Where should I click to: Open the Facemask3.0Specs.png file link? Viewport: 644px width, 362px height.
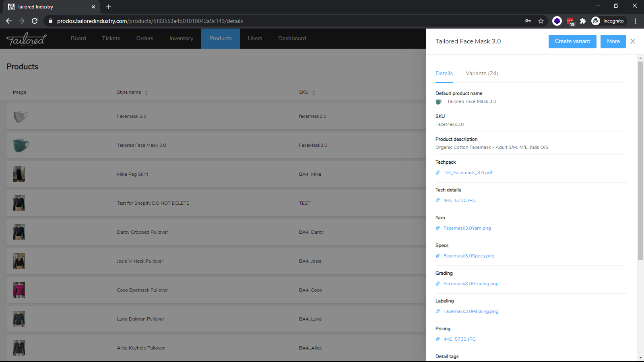tap(469, 256)
